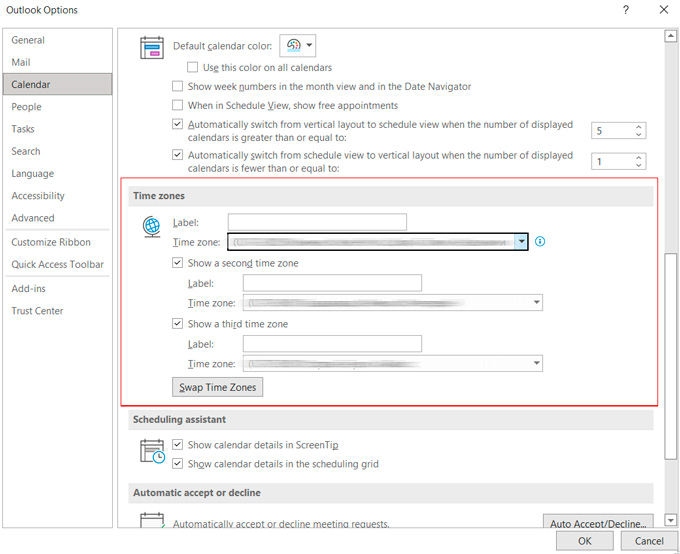Toggle show free appointments in Schedule View
This screenshot has height=554, width=680.
pyautogui.click(x=177, y=105)
